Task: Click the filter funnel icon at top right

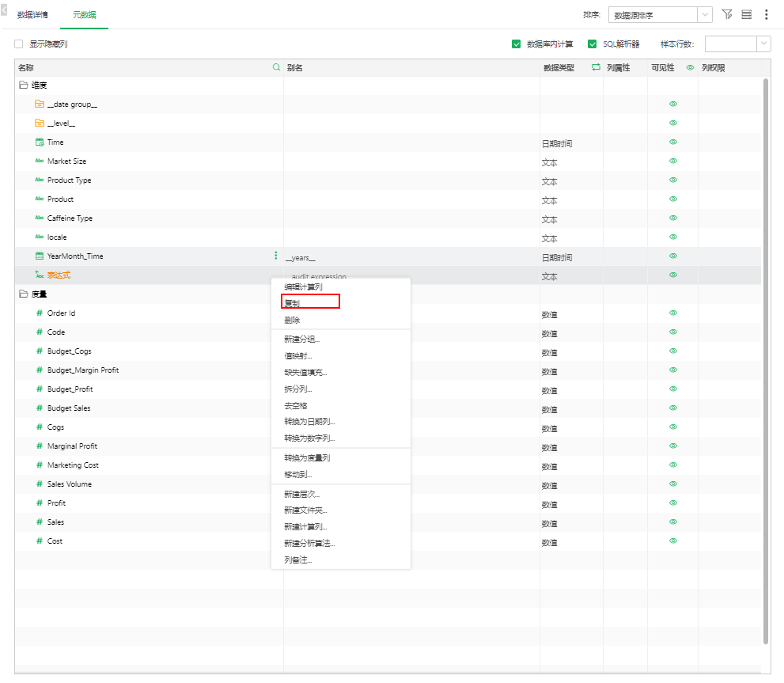Action: pos(727,14)
